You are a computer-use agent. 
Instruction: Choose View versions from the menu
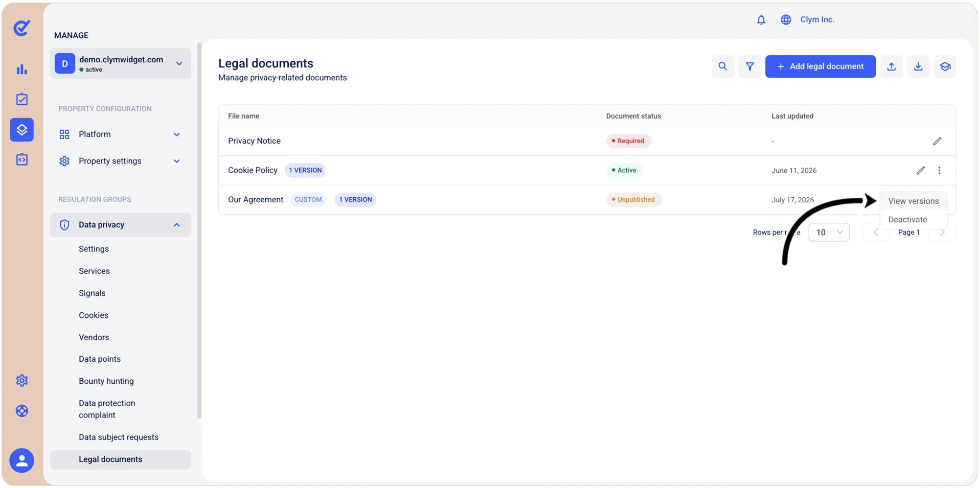click(x=913, y=201)
